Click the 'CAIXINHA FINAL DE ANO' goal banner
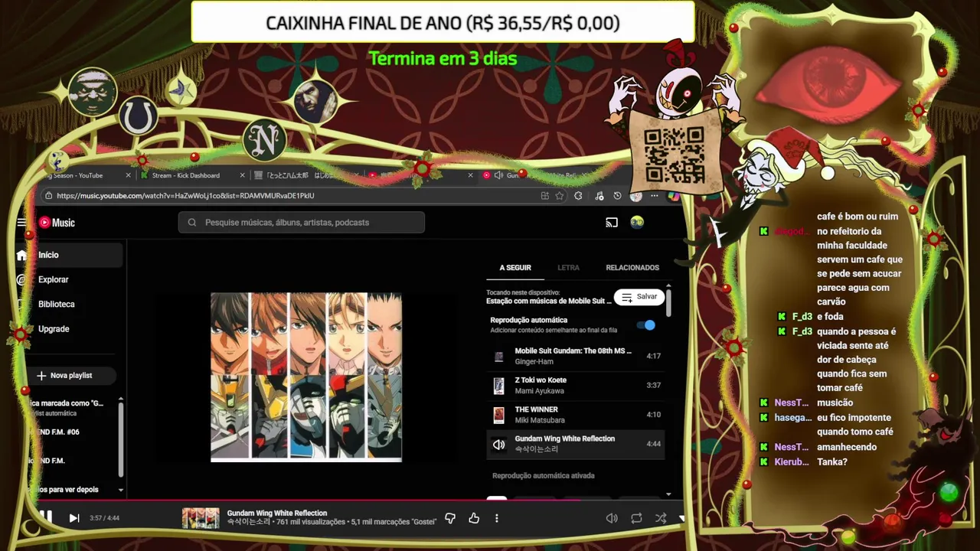The image size is (980, 551). 443,23
